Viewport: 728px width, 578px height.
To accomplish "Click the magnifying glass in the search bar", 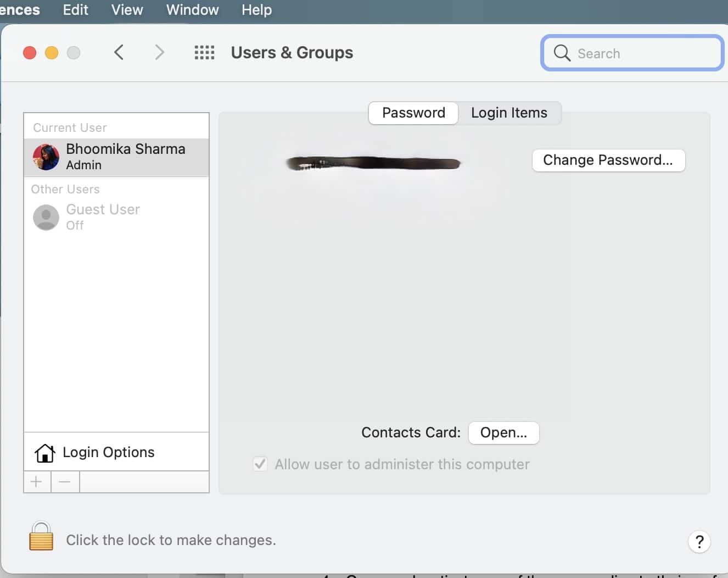I will [561, 53].
